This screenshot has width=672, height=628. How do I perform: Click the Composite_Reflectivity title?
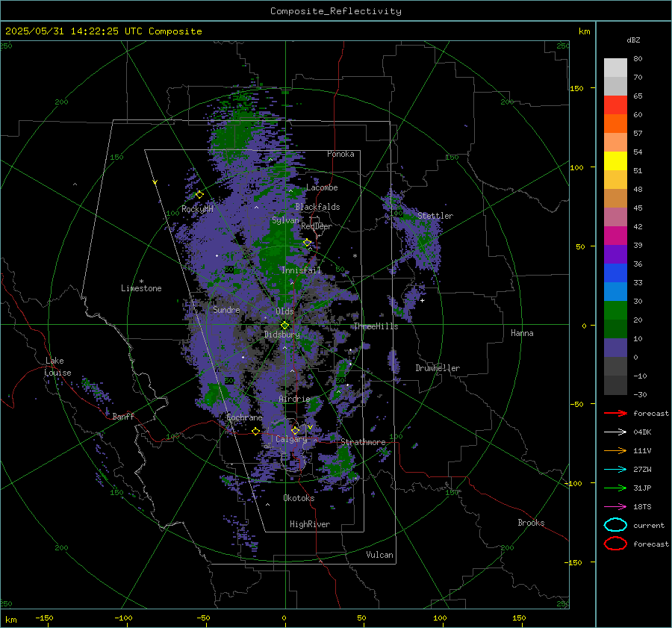pos(336,11)
